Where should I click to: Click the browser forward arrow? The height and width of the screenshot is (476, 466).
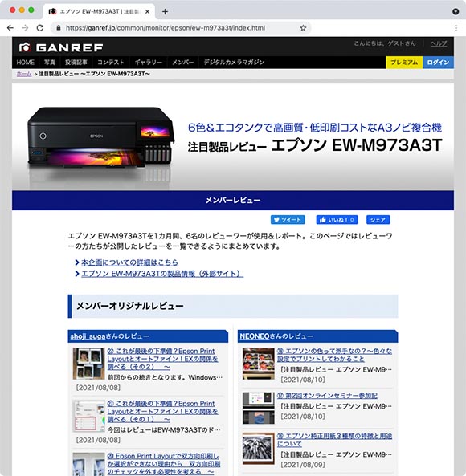25,28
